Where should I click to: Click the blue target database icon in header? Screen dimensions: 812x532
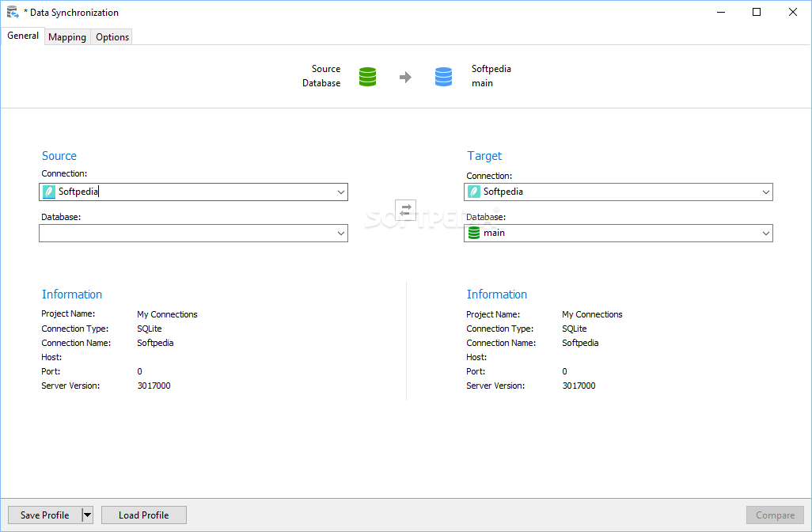coord(443,77)
